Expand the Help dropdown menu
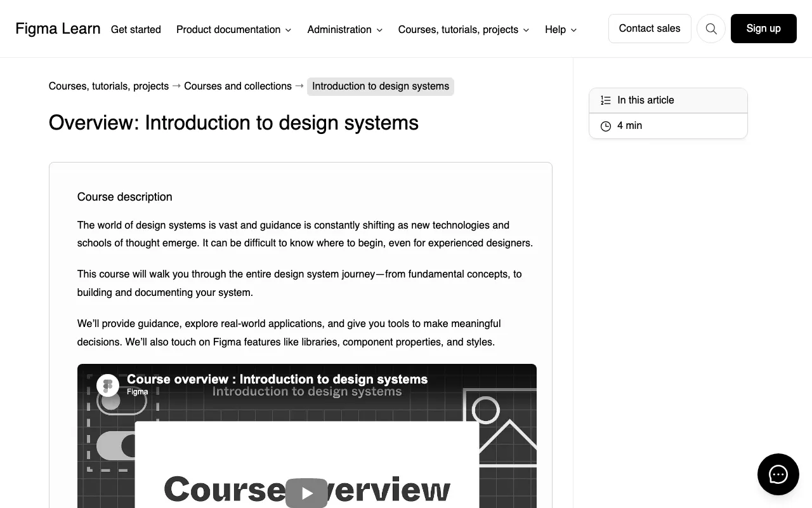 tap(561, 29)
